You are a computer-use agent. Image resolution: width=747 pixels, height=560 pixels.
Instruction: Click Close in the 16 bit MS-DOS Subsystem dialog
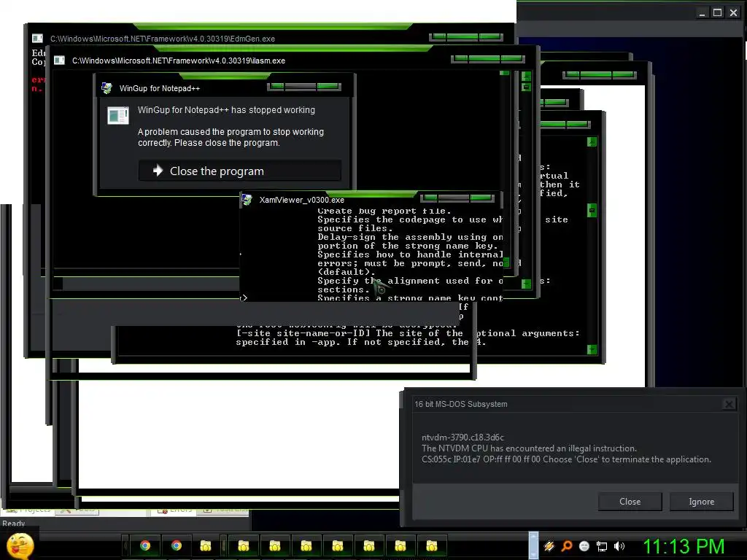[630, 502]
